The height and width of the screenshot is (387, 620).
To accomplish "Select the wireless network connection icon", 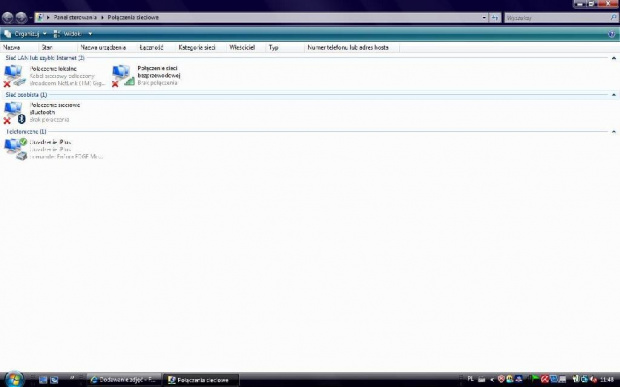I will click(x=123, y=76).
